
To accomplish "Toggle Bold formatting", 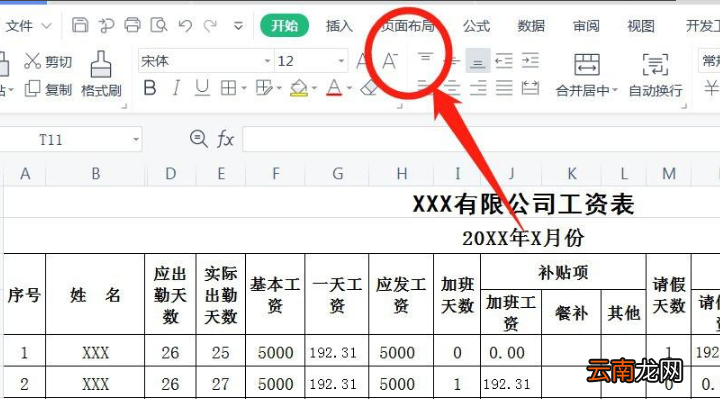I will 150,88.
